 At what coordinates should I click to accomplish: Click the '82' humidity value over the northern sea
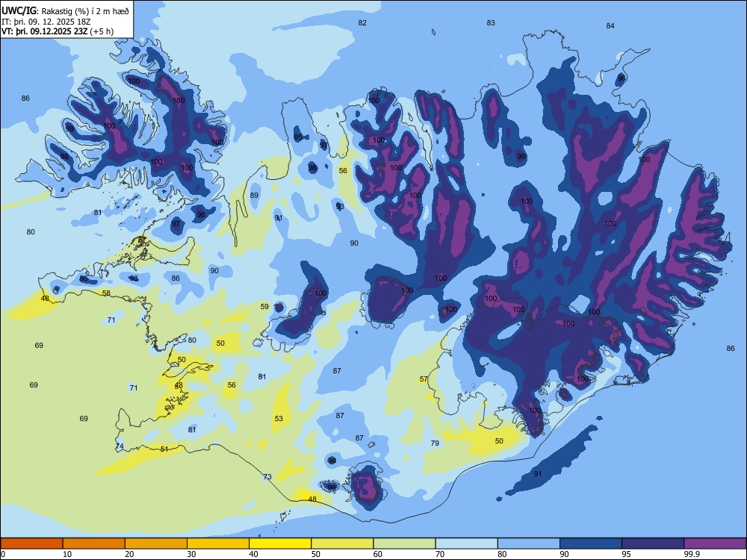[362, 23]
